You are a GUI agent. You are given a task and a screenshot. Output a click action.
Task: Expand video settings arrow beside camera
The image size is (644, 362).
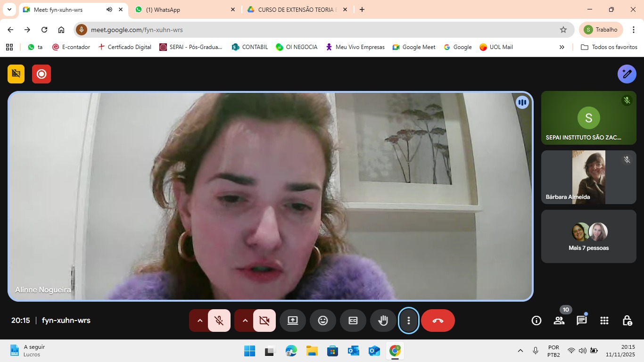245,321
